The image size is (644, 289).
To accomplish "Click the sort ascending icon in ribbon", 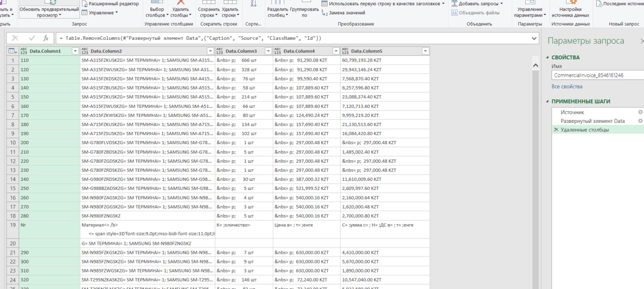I will click(253, 4).
